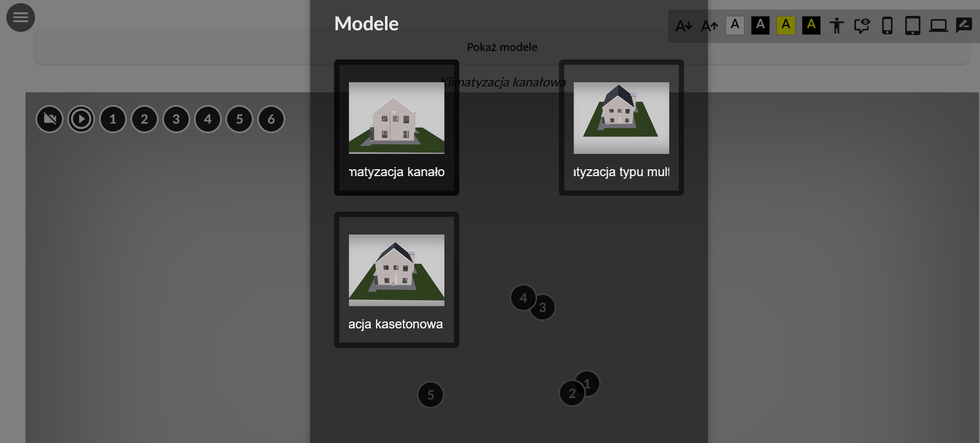The height and width of the screenshot is (443, 980).
Task: Select the Klimatyzacja kanałowa model thumbnail
Action: [397, 127]
